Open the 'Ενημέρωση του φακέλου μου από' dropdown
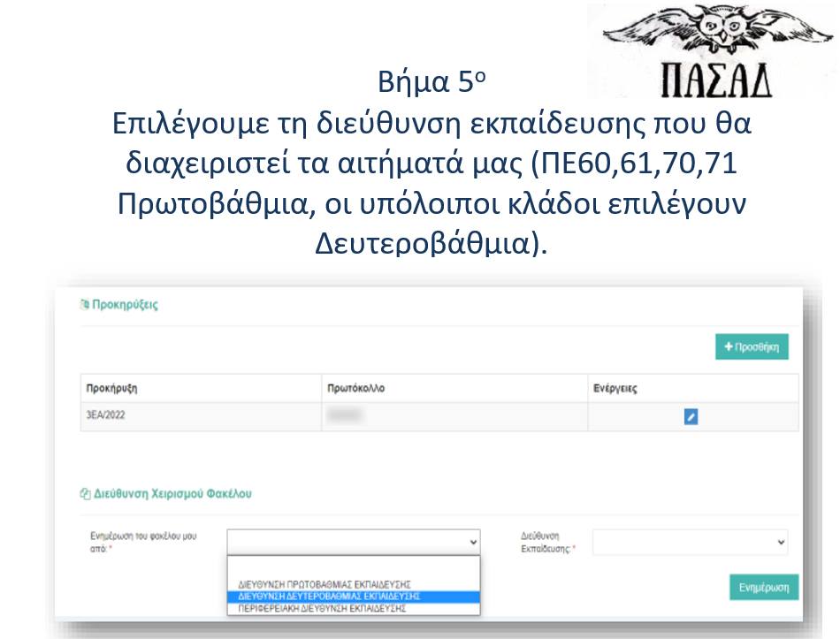 [x=354, y=542]
